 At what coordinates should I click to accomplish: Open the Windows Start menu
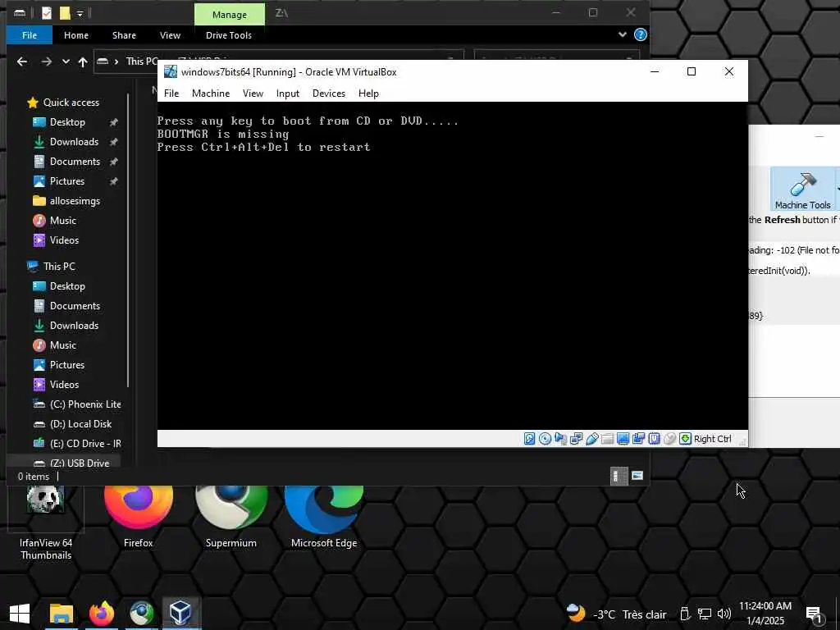point(20,614)
